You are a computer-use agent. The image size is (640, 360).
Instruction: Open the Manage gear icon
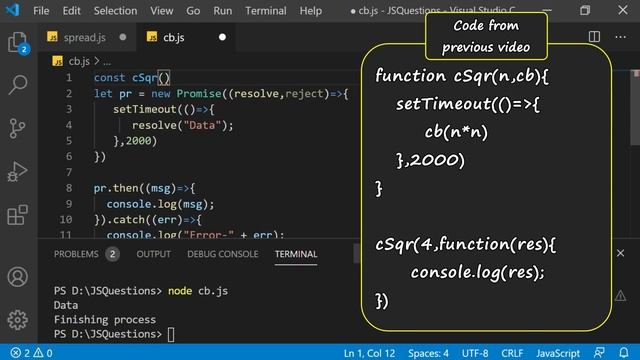(x=18, y=320)
